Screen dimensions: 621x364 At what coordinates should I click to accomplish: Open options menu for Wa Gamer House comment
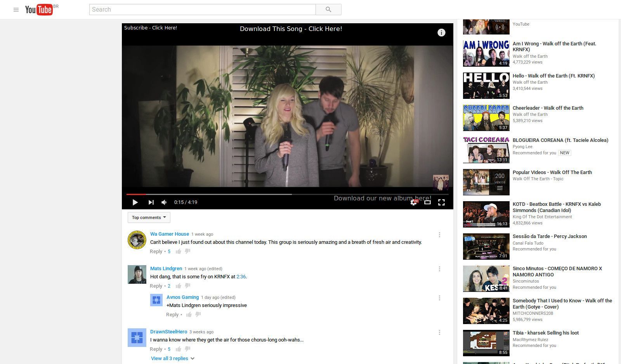click(439, 235)
